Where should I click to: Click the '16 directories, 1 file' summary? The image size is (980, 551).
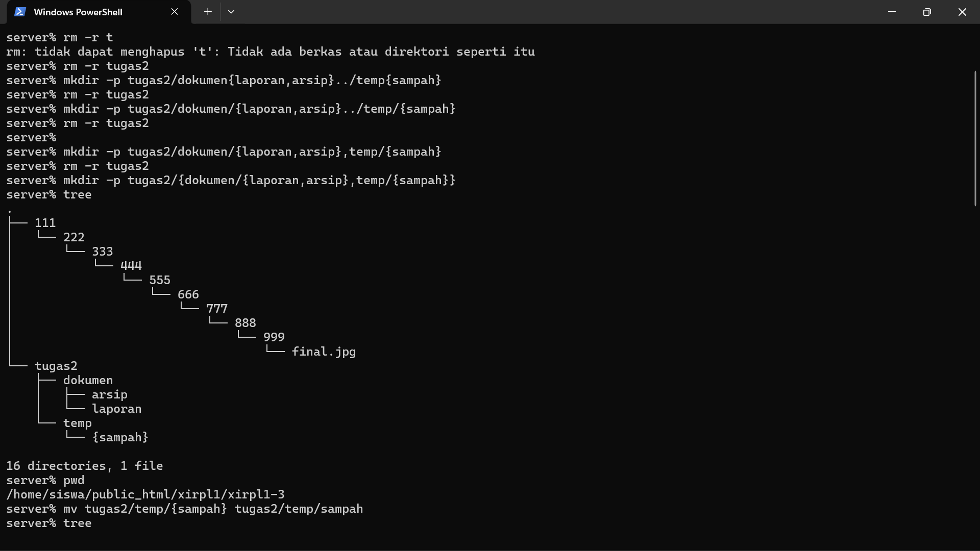coord(85,466)
